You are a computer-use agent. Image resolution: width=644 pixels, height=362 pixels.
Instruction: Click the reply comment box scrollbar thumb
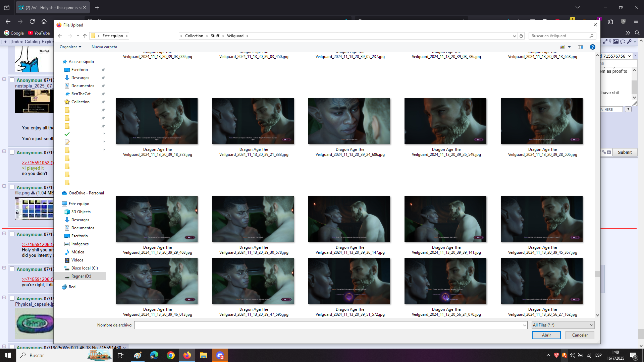634,87
